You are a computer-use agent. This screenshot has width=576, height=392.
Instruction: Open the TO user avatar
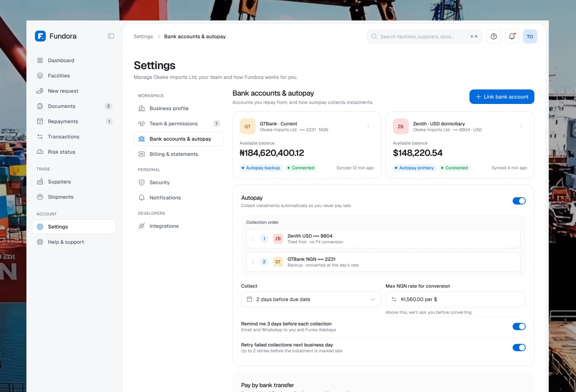[530, 37]
